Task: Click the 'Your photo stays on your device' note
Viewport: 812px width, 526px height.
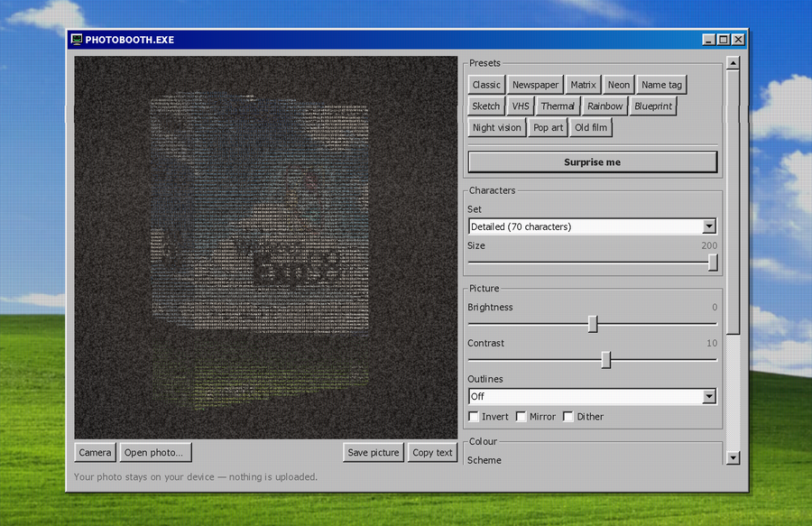Action: [x=196, y=476]
